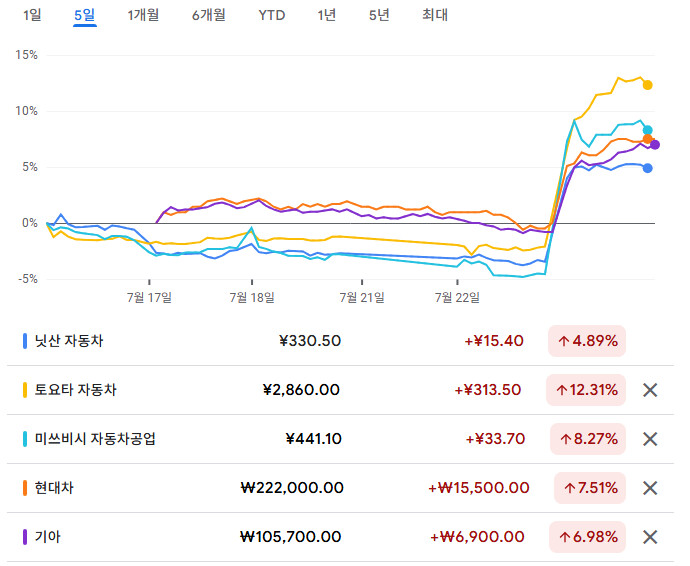Open the 닛산 자동차 stock link
Screen dimensions: 690x566
69,341
